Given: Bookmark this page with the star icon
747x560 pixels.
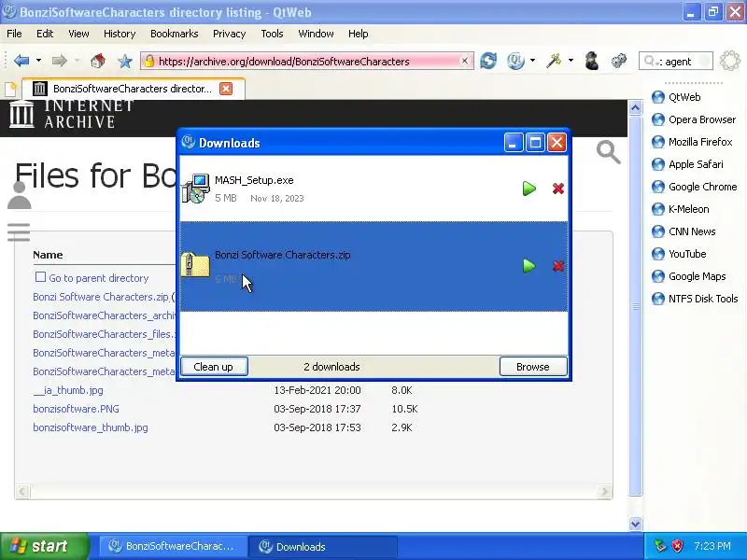Looking at the screenshot, I should (125, 61).
